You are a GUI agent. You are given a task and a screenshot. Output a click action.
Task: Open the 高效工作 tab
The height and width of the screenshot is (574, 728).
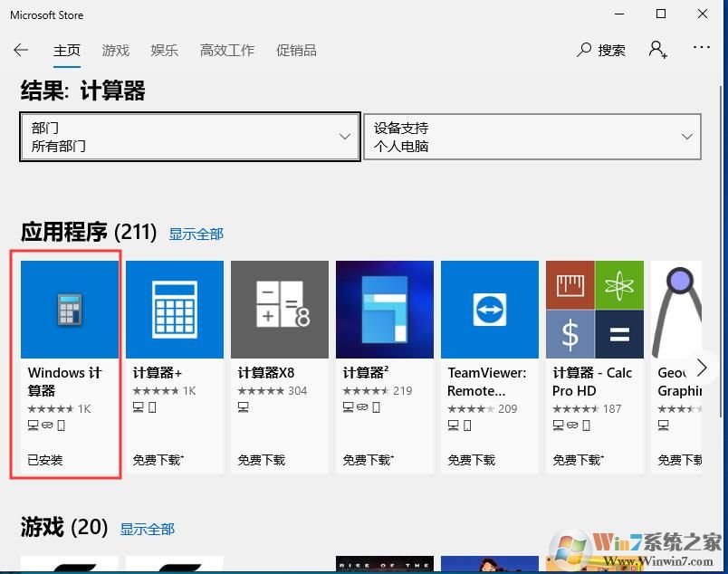(x=226, y=51)
